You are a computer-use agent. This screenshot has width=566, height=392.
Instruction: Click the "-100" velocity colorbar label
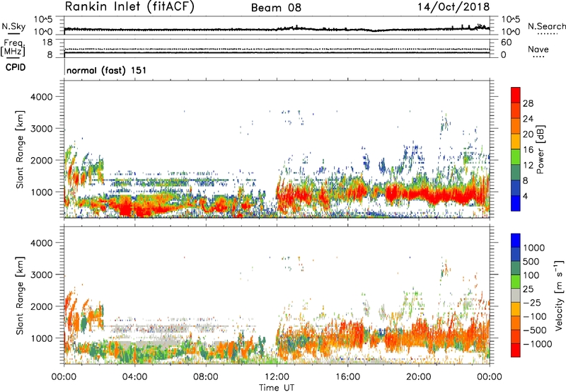point(535,316)
